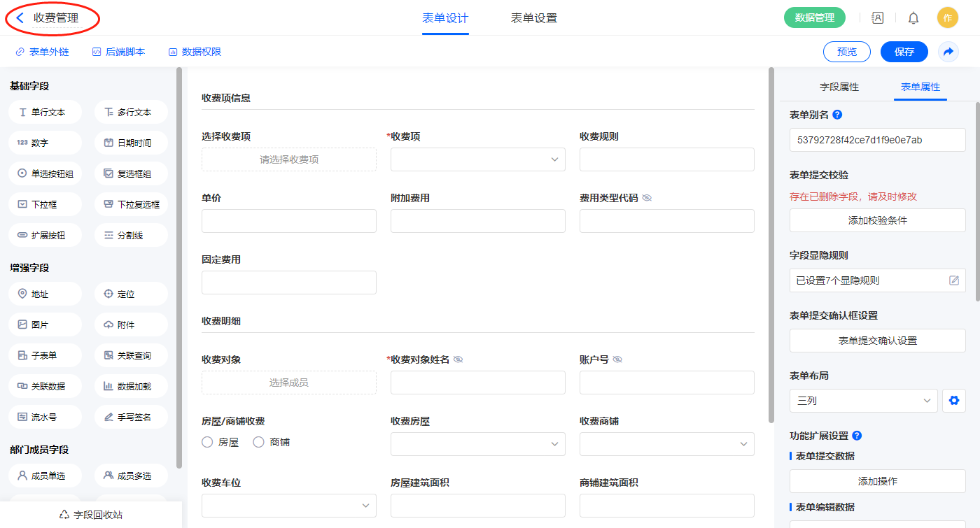
Task: Open 字段回收站 recycle bin
Action: (x=91, y=514)
